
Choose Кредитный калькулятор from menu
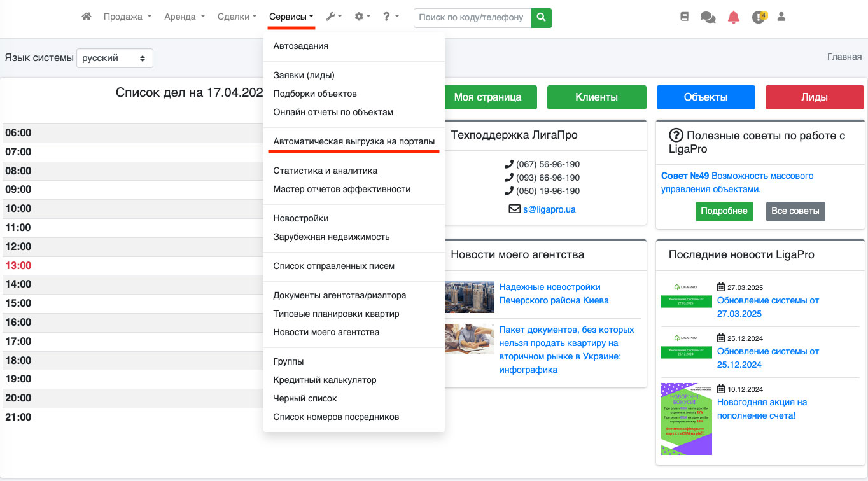point(325,380)
